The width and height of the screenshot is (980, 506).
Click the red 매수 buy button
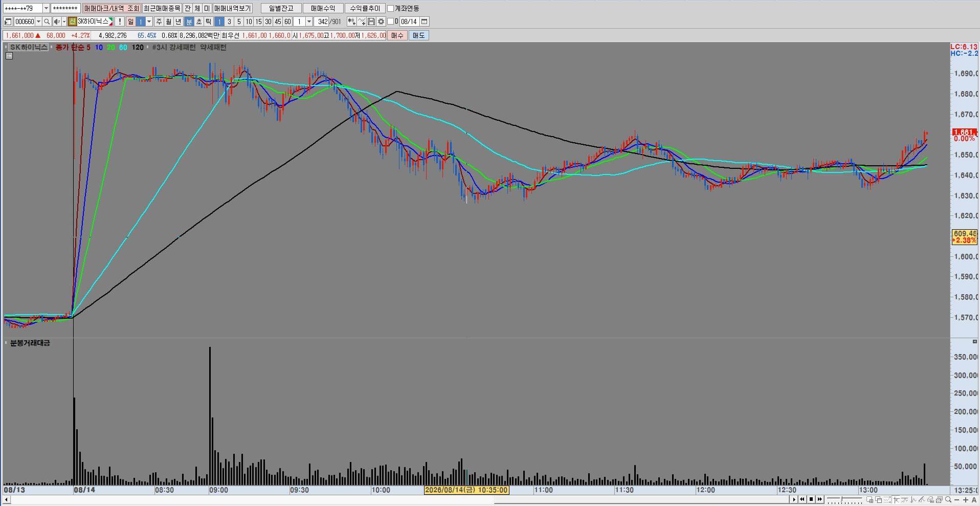pos(397,35)
